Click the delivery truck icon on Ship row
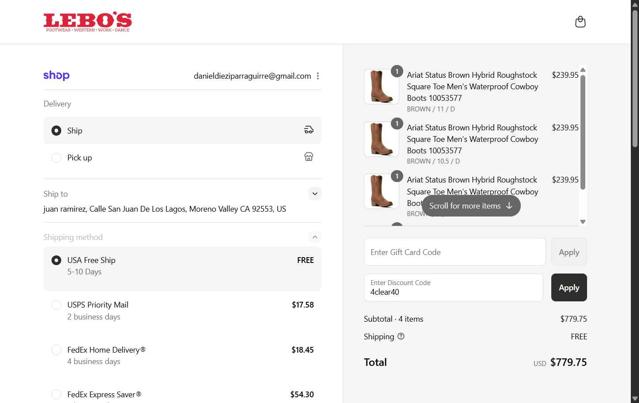 pos(308,130)
